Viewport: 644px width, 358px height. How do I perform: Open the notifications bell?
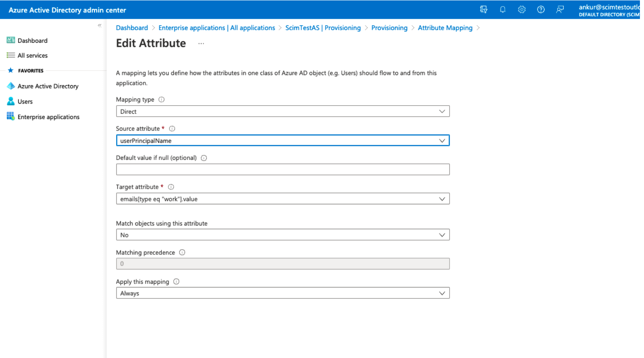tap(503, 9)
